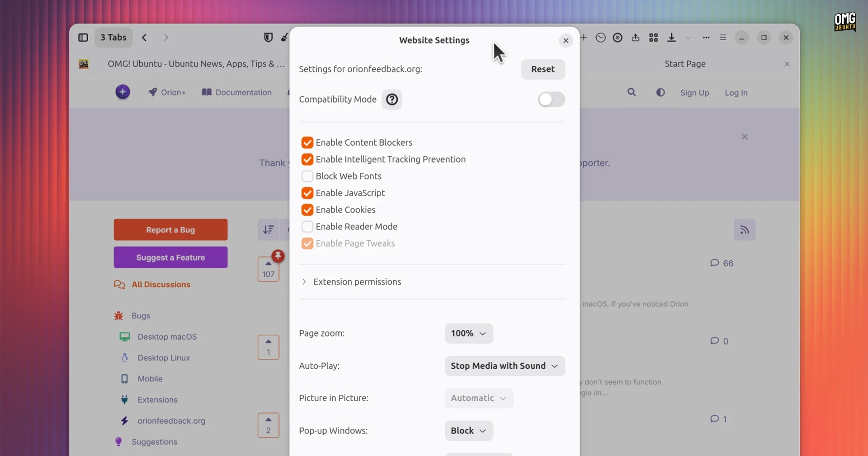Go forward with the right arrow
This screenshot has height=456, width=868.
click(x=166, y=38)
